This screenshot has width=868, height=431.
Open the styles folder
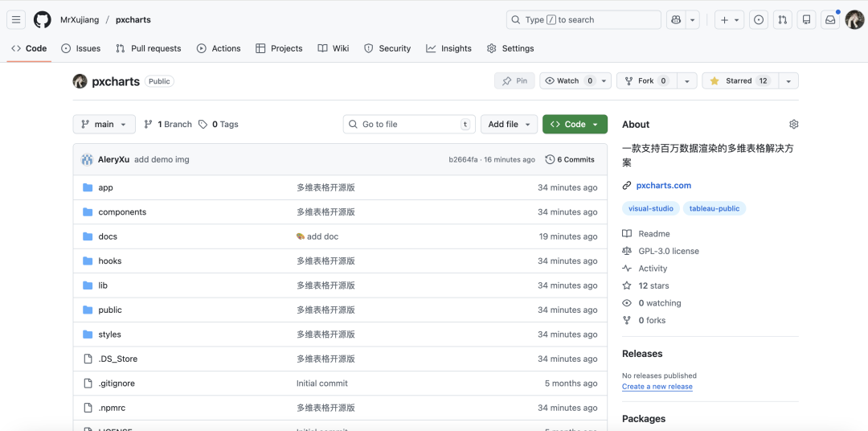click(109, 334)
